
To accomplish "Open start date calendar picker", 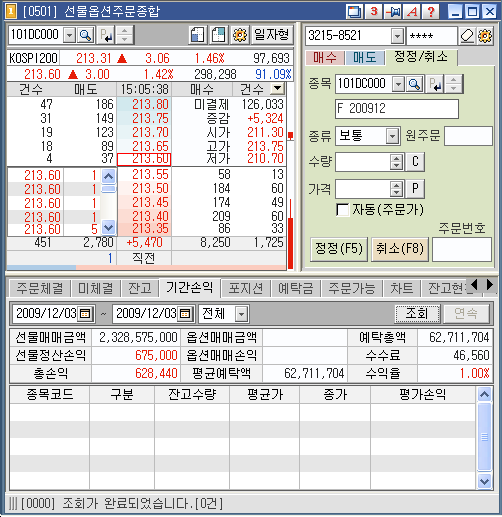I will tap(85, 314).
